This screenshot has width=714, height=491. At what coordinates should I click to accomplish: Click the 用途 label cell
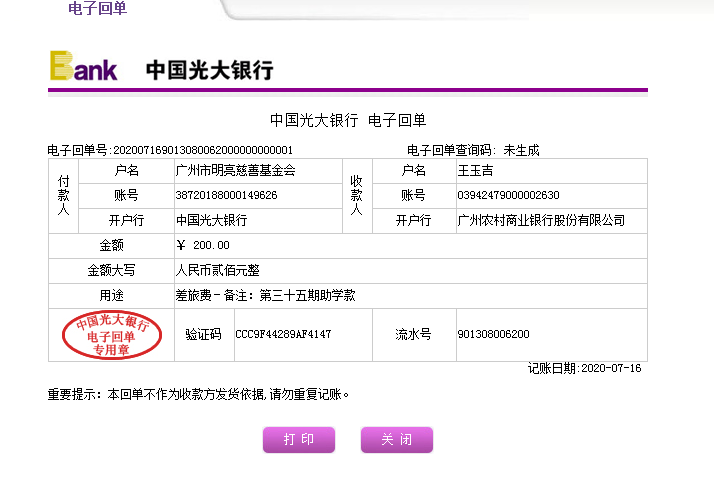(112, 296)
